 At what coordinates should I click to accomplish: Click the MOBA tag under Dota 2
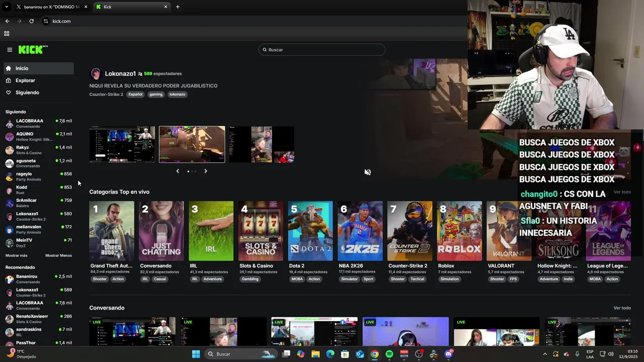297,279
